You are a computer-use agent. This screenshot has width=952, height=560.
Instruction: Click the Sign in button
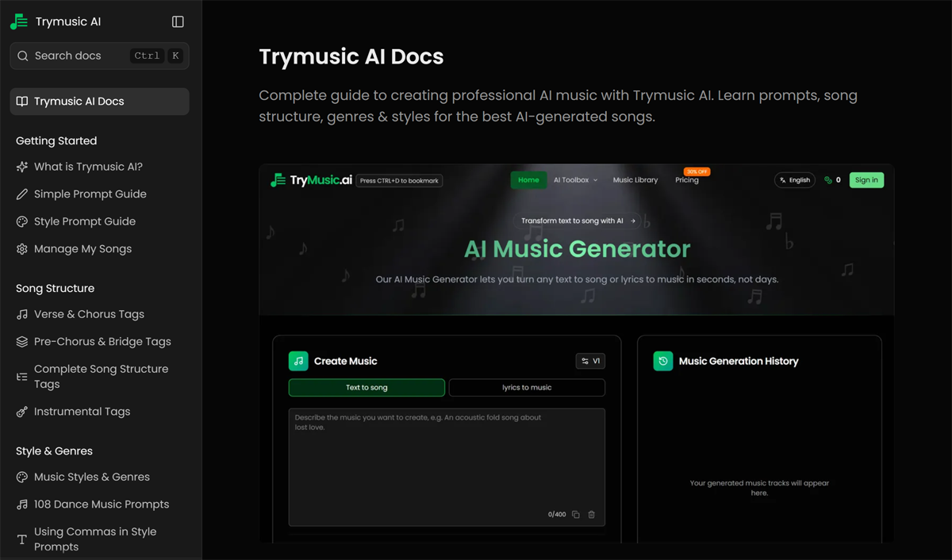coord(866,180)
